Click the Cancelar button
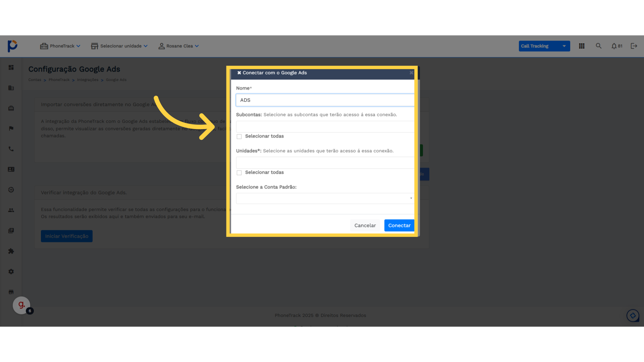Screen dimensions: 644x362 (x=365, y=226)
